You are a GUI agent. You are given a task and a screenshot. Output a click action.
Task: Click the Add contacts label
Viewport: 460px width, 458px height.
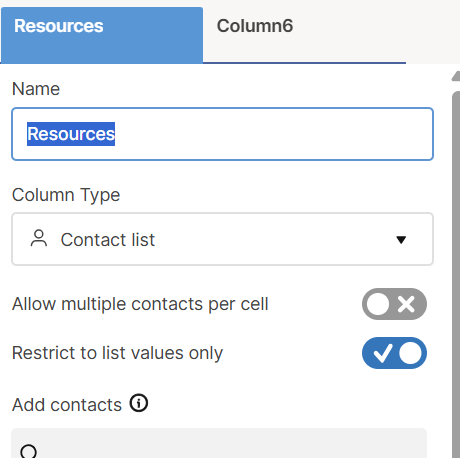pos(67,405)
